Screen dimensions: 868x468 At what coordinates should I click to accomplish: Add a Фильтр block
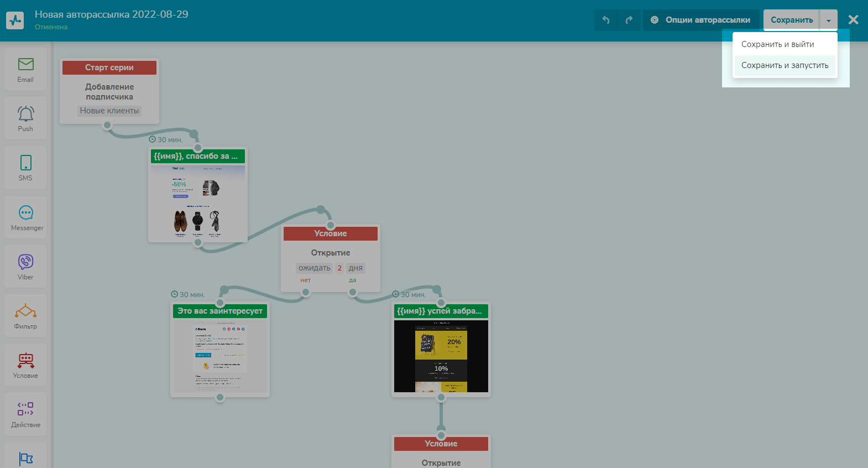[25, 316]
